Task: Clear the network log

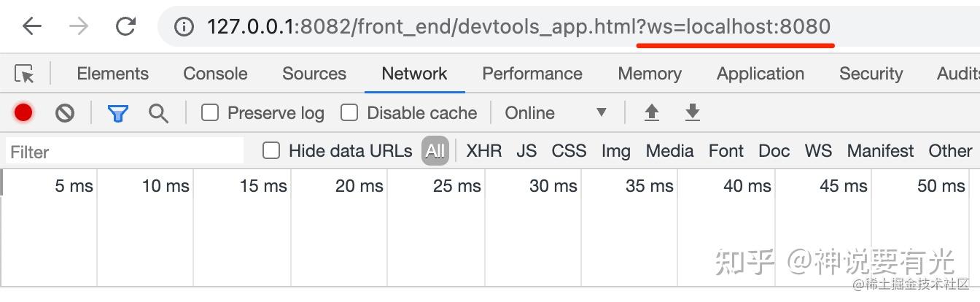Action: (65, 112)
